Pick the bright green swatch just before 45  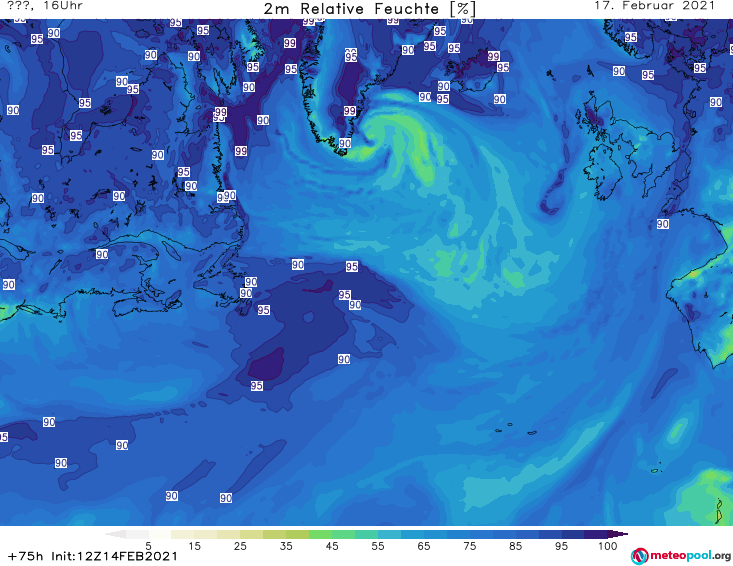click(x=320, y=534)
